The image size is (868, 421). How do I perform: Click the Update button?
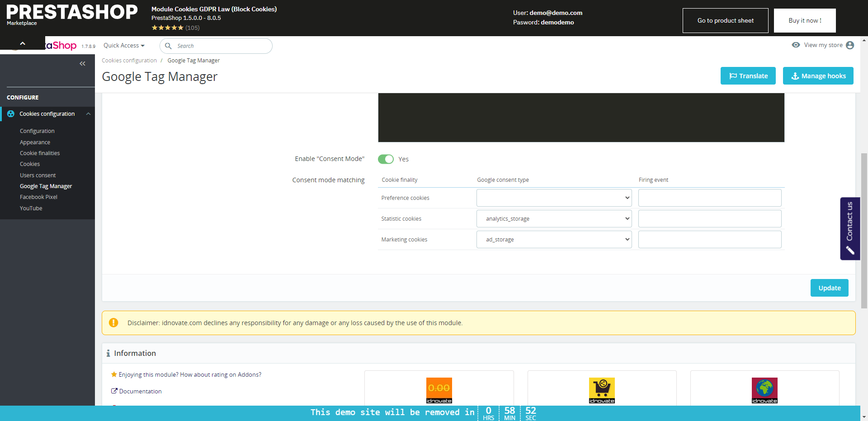coord(829,288)
